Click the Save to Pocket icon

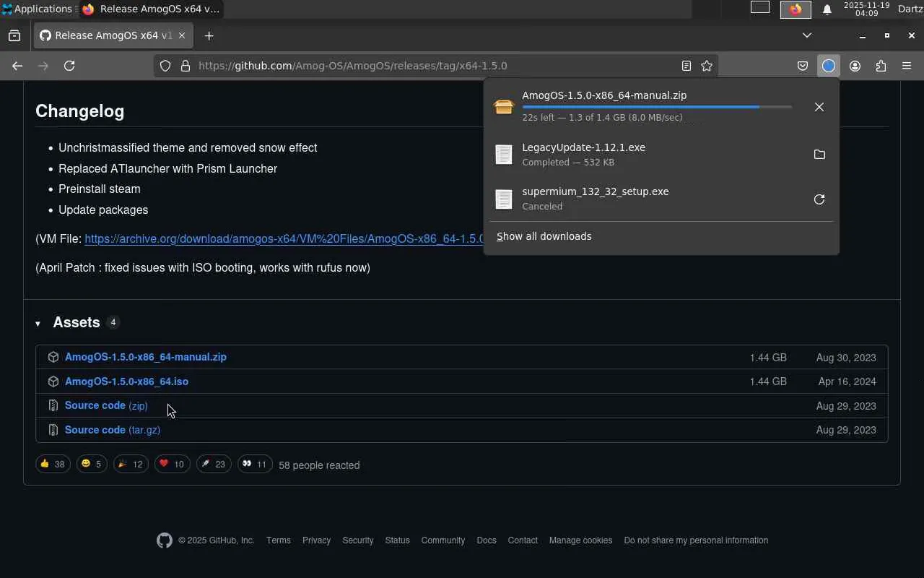click(803, 66)
